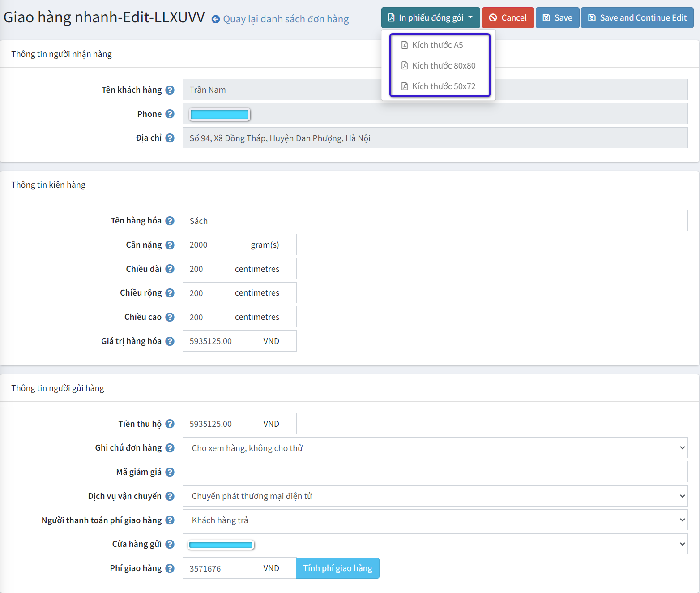
Task: Select Kích thước A5 print option
Action: (437, 45)
